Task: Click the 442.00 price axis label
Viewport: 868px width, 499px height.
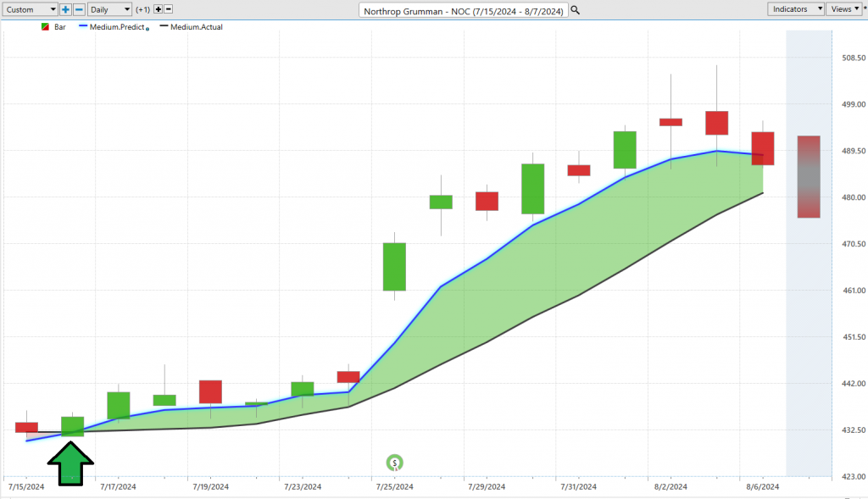Action: pos(854,383)
